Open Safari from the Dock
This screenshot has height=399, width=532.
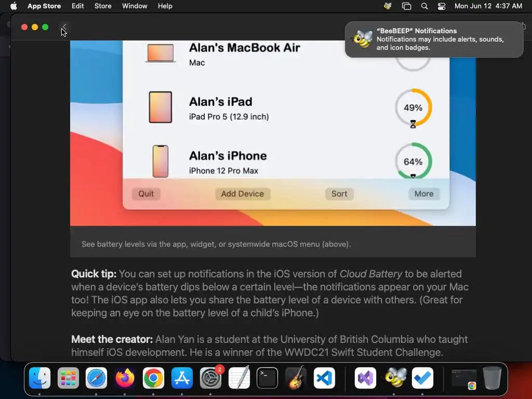[96, 378]
